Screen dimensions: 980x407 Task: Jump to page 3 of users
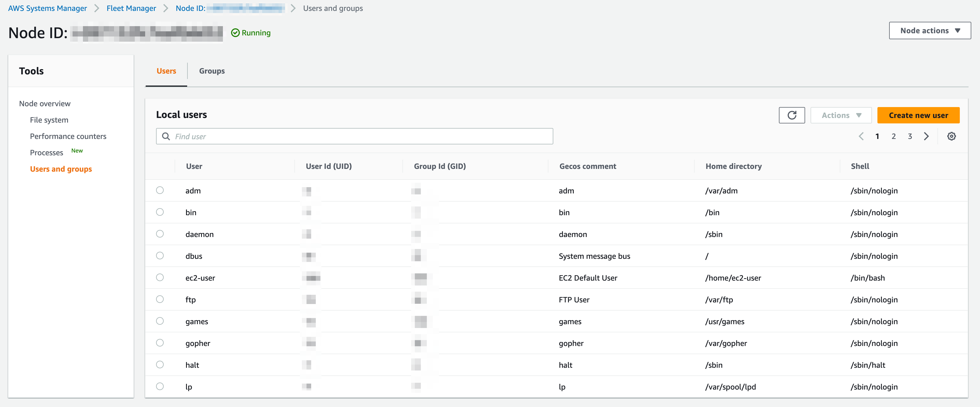[x=910, y=136]
